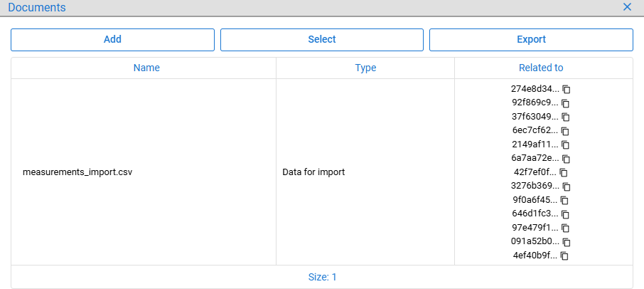Viewport: 644px width, 289px height.
Task: Copy the ID next to 6a7aa72e...
Action: [567, 159]
